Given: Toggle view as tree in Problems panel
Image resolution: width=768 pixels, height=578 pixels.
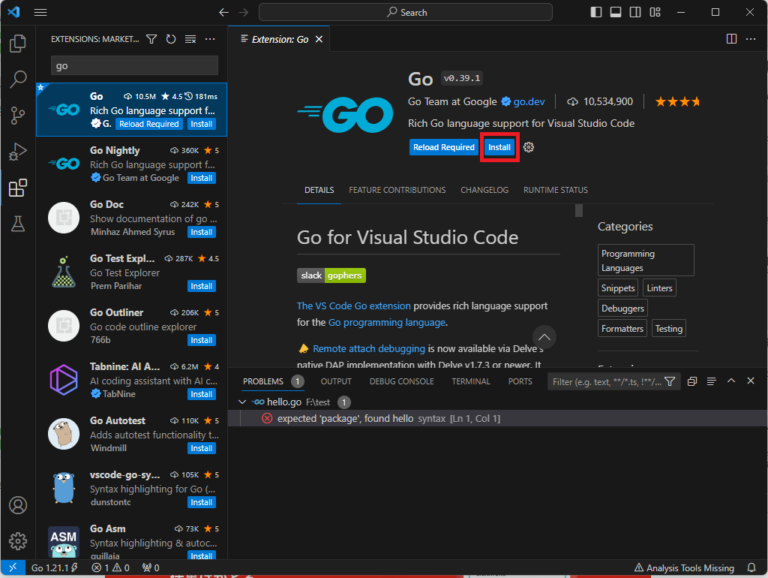Looking at the screenshot, I should tap(711, 381).
